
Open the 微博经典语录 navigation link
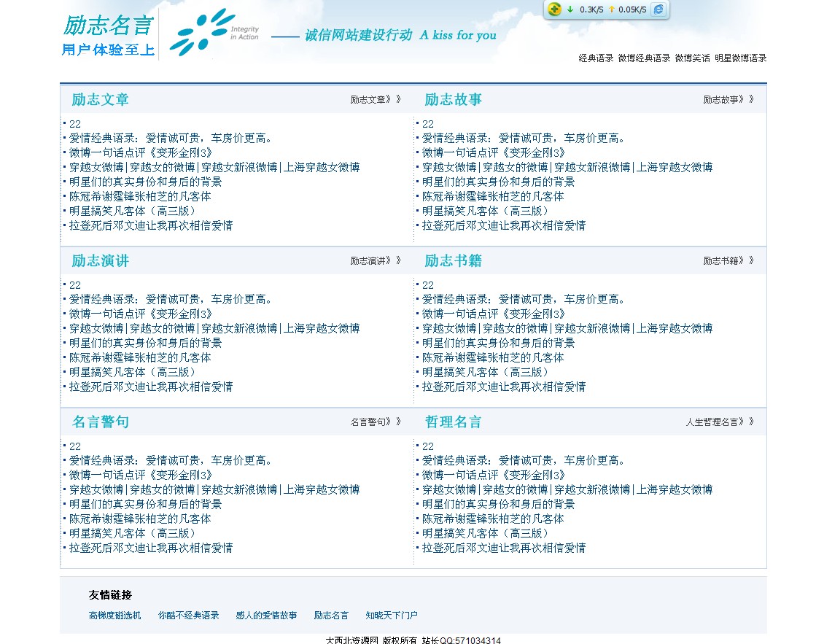(644, 58)
